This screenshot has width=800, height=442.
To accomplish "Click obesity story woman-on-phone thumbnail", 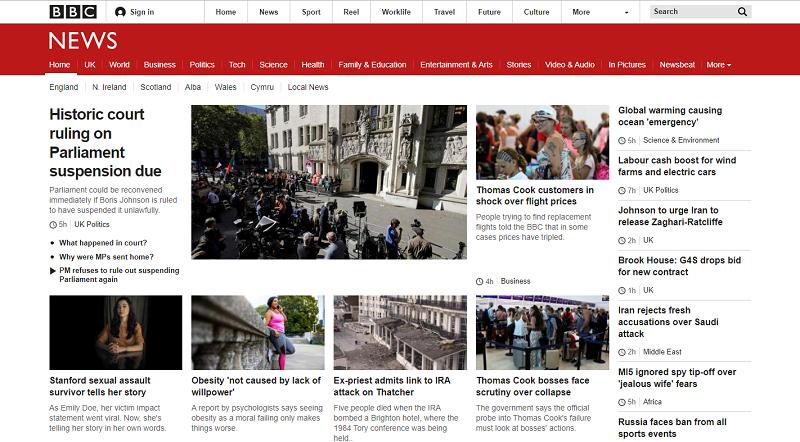I will (x=258, y=332).
